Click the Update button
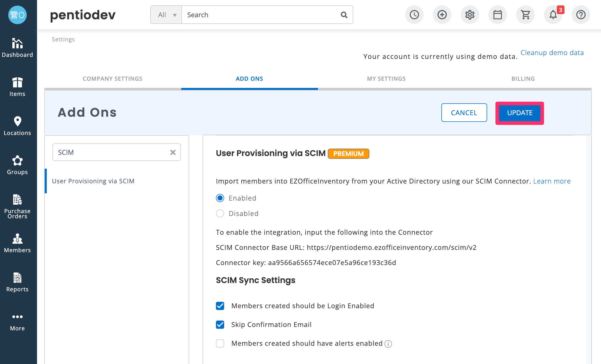The width and height of the screenshot is (601, 364). tap(520, 113)
